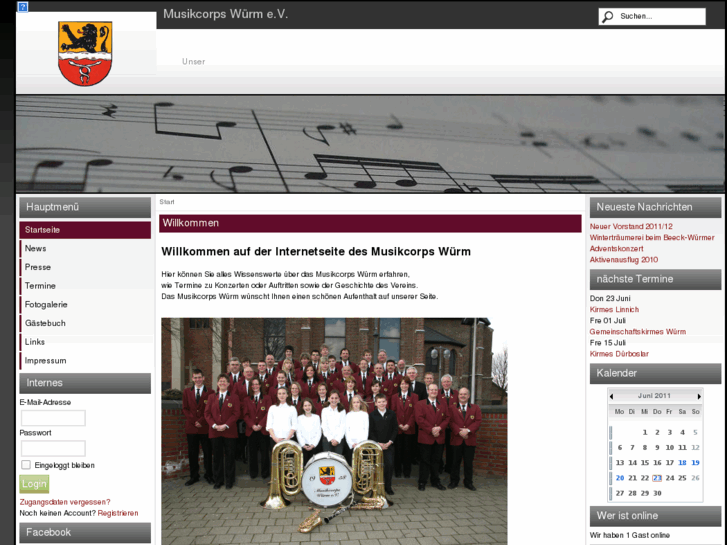Click the Facebook panel header
The height and width of the screenshot is (545, 727).
point(85,532)
